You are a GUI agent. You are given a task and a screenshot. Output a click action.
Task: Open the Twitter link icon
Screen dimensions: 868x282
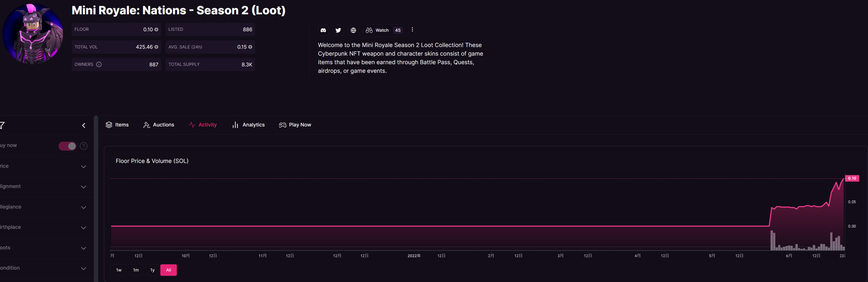tap(338, 30)
